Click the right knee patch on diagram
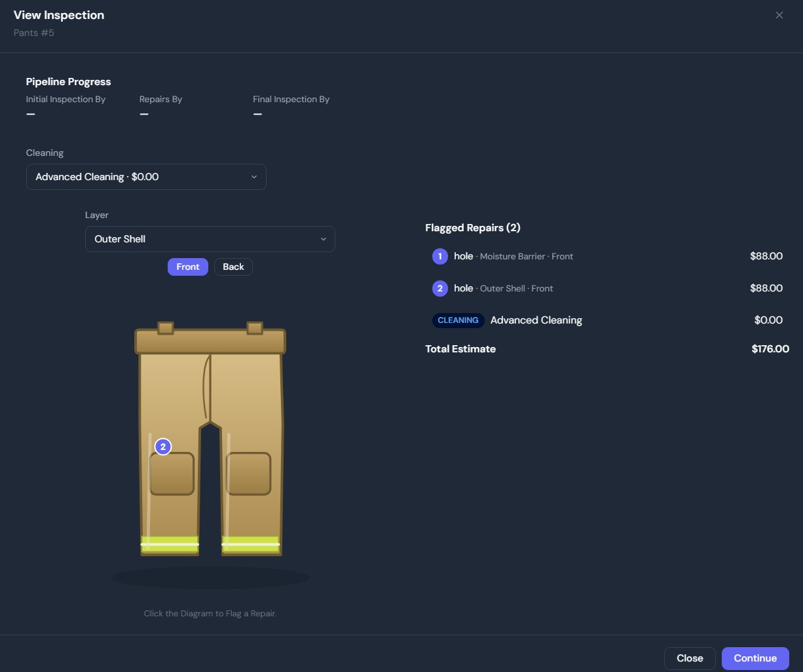The image size is (803, 672). point(249,474)
